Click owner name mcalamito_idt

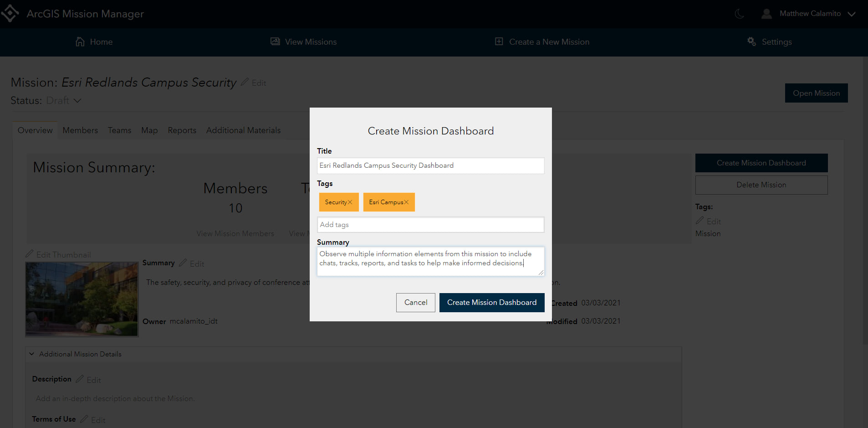click(x=194, y=321)
